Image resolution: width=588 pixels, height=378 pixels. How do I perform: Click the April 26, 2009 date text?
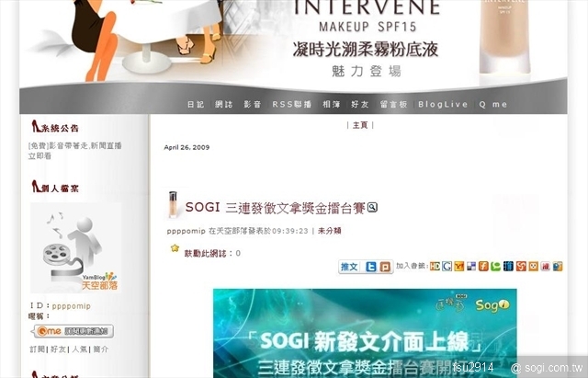pos(187,147)
